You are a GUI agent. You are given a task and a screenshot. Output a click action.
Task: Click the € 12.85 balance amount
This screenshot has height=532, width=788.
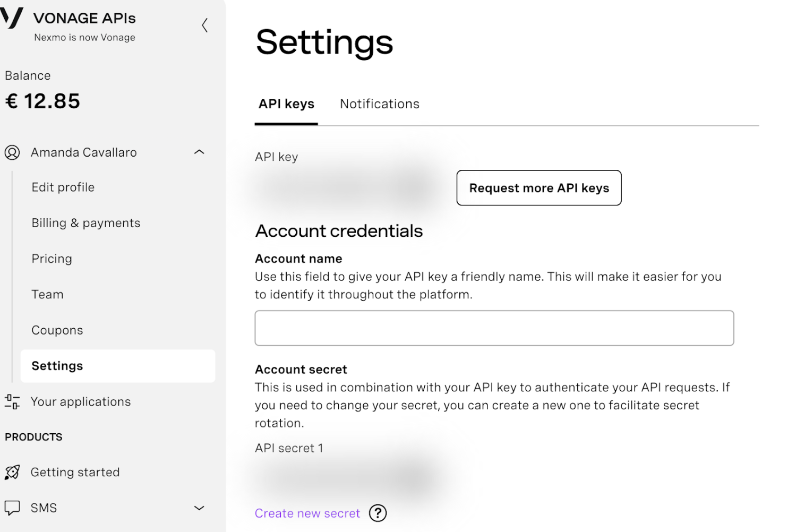click(x=42, y=101)
